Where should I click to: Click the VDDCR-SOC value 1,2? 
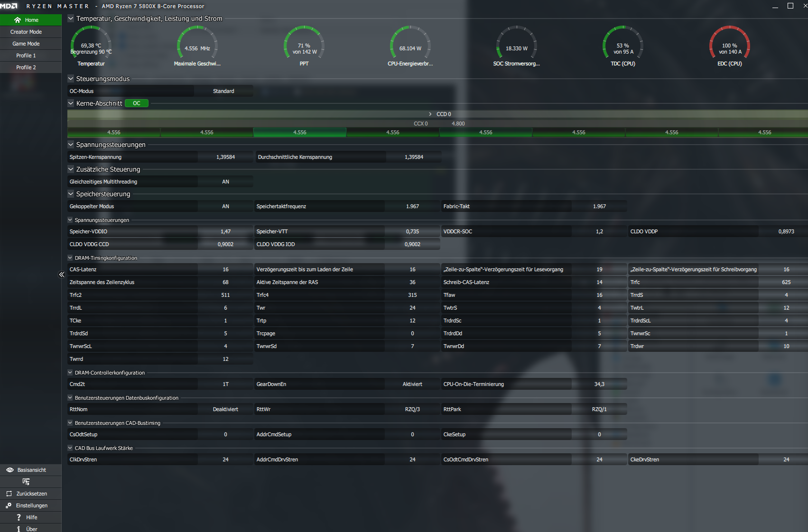[599, 231]
